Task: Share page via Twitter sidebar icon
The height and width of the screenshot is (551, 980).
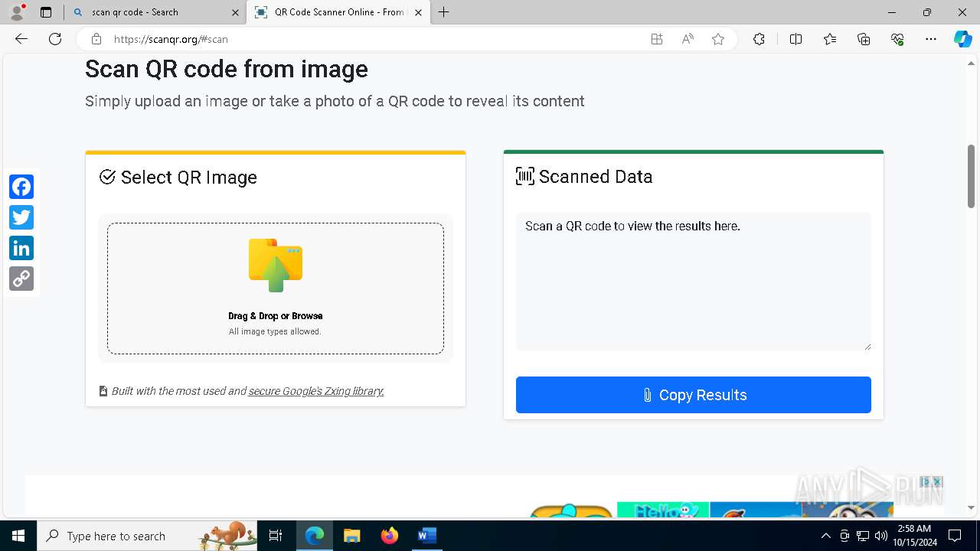Action: coord(21,217)
